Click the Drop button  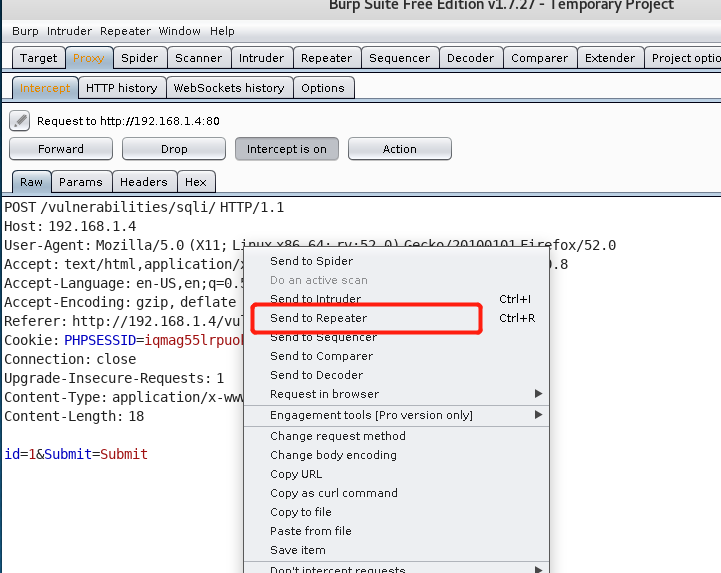(174, 149)
